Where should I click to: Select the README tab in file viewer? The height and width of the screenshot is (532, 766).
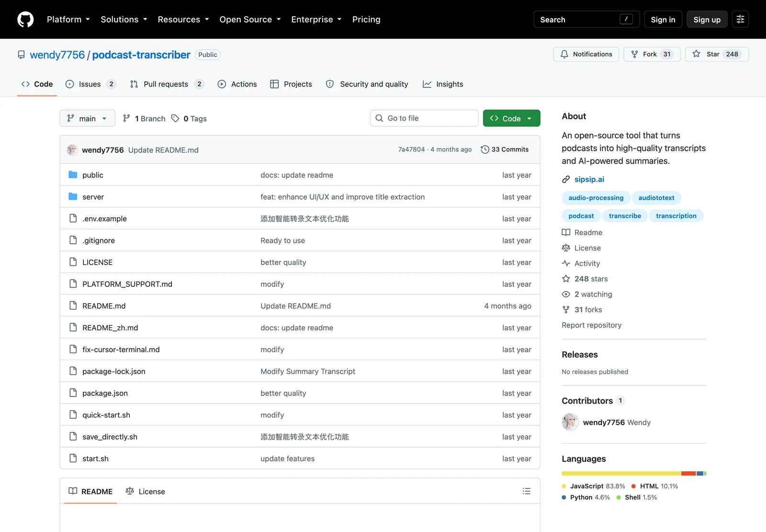(90, 491)
